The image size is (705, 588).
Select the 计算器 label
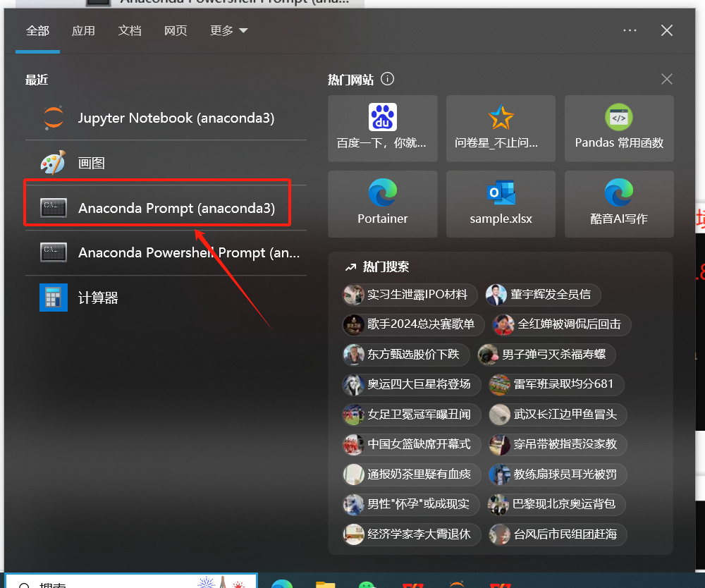[98, 298]
